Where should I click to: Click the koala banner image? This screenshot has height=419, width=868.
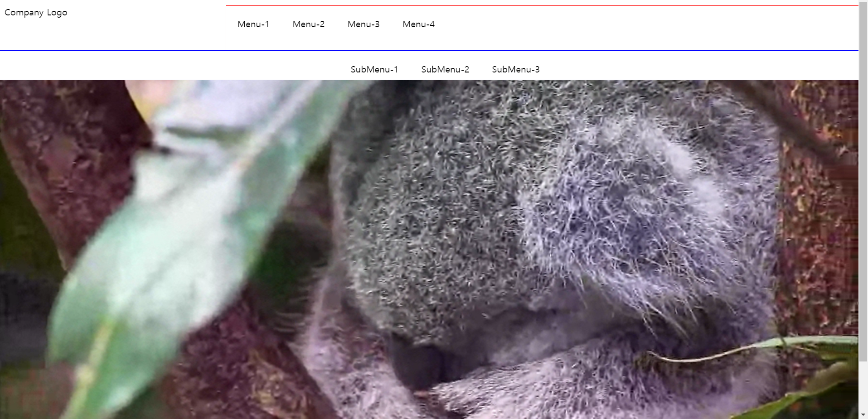pyautogui.click(x=429, y=250)
